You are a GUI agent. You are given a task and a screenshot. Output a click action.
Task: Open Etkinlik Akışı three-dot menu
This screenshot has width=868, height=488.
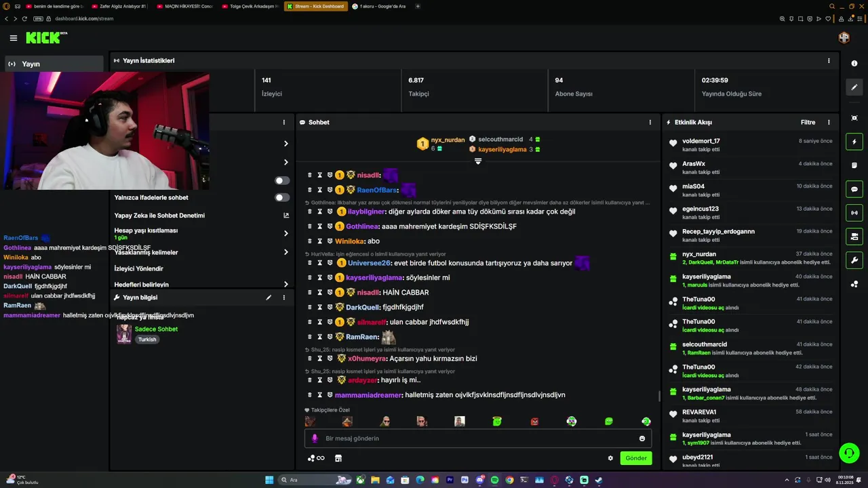[x=829, y=123]
